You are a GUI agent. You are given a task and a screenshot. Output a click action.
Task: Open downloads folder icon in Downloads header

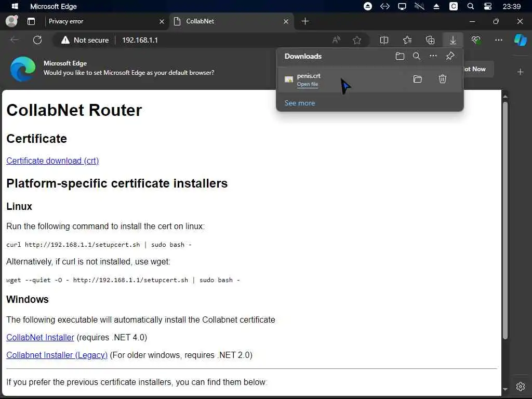point(400,56)
